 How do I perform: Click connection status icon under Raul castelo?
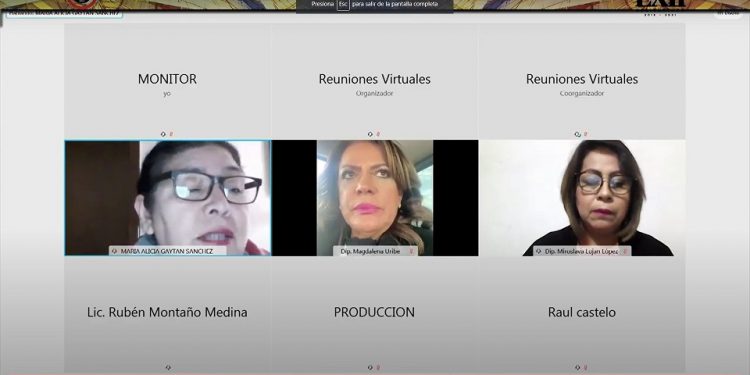[x=578, y=368]
